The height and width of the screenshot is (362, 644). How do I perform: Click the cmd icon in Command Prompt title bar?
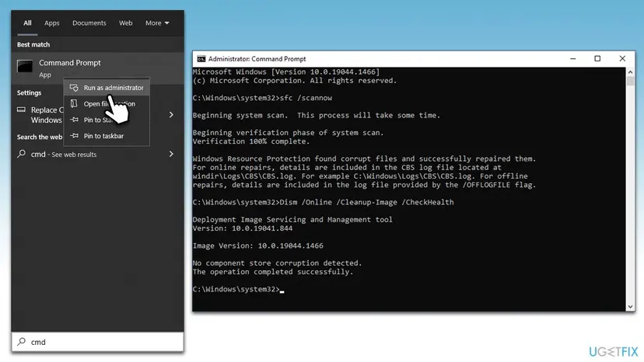pos(201,59)
